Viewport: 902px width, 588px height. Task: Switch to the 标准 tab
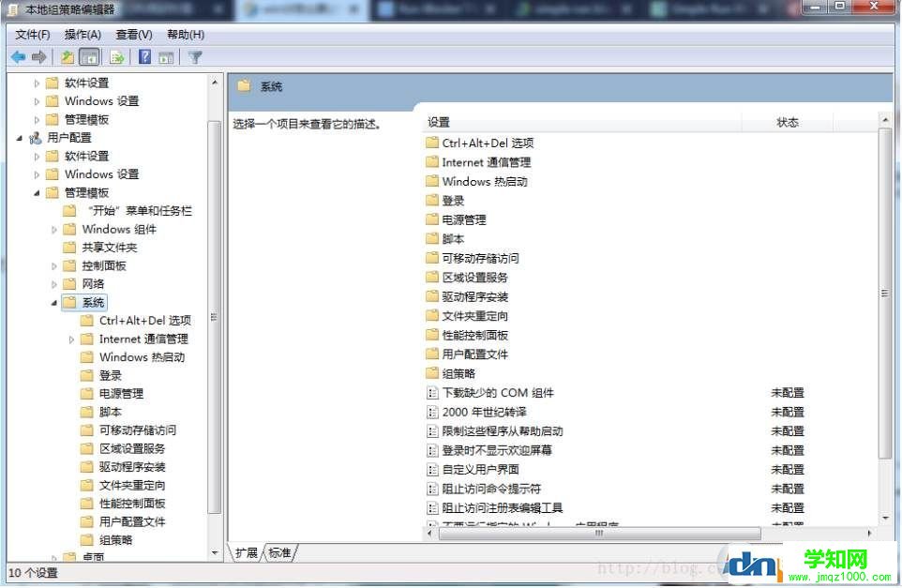279,553
